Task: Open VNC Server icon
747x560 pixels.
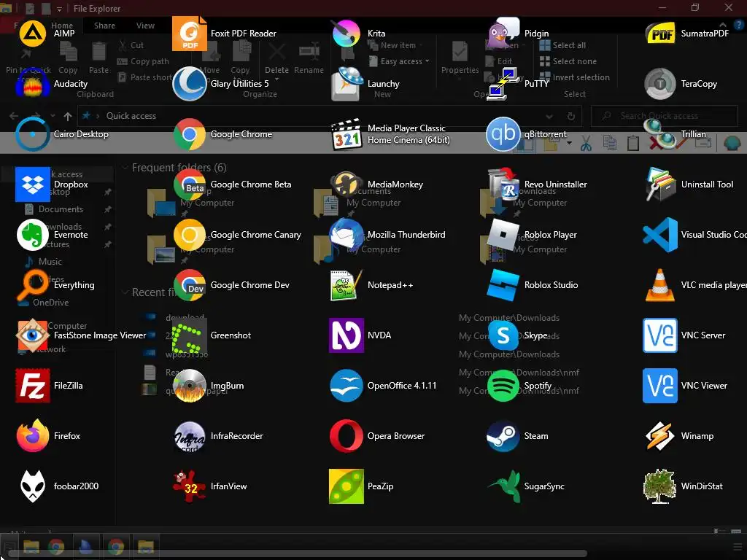Action: pos(660,335)
